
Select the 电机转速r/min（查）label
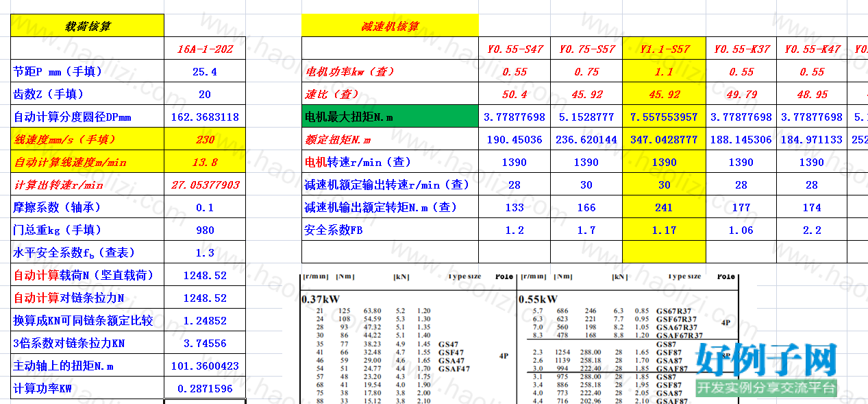[x=390, y=162]
